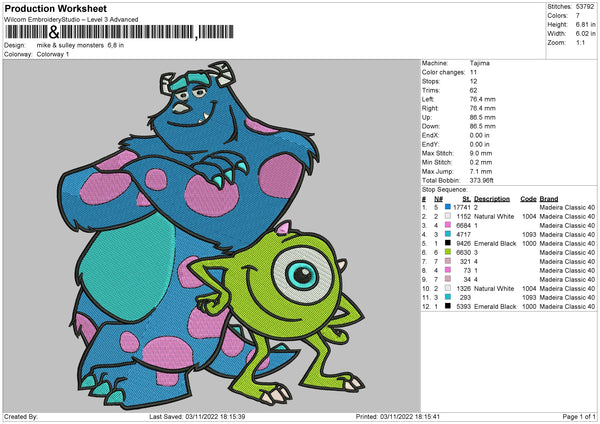Click the Stop Sequence heading
Screen dimensions: 600x424
coord(445,190)
